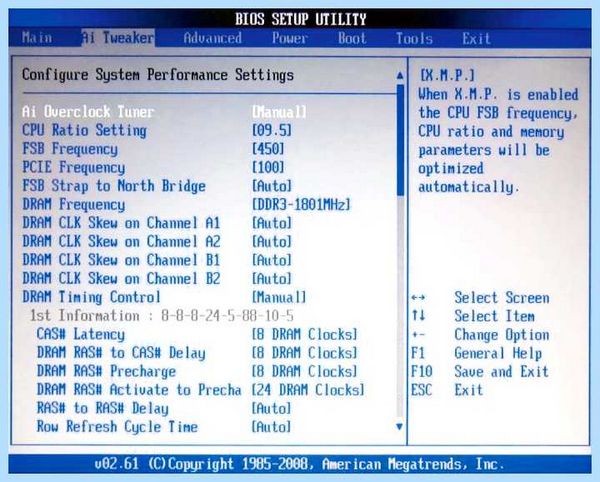Image resolution: width=600 pixels, height=482 pixels.
Task: Change CAS# Latency [8 DRAM Clocks]
Action: 305,334
